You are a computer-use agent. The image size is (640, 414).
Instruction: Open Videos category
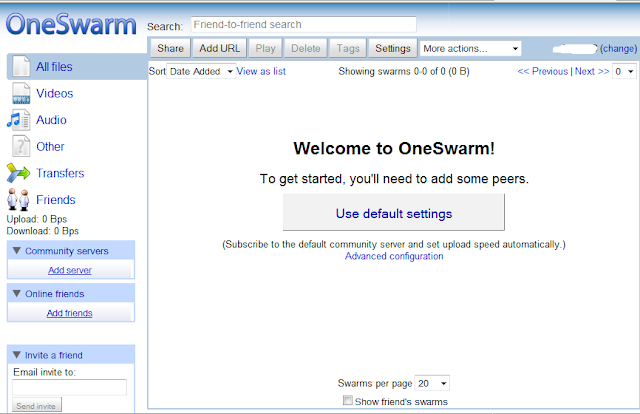pos(55,93)
